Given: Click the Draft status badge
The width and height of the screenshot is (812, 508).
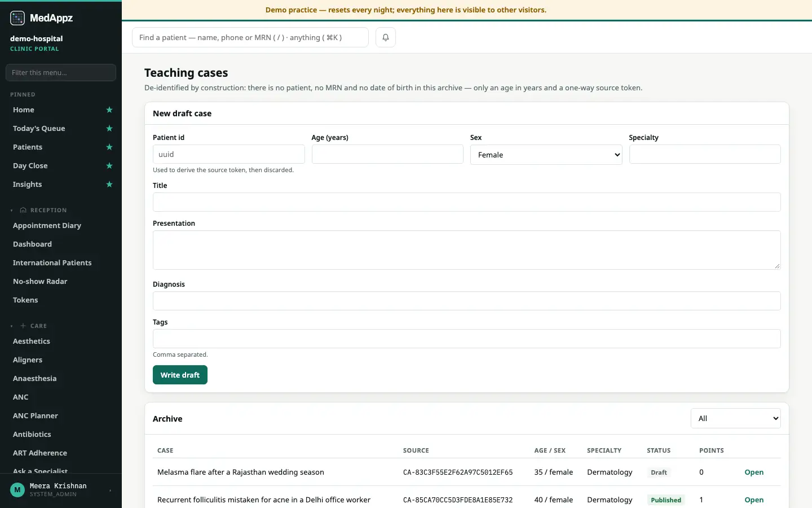Looking at the screenshot, I should pyautogui.click(x=659, y=472).
